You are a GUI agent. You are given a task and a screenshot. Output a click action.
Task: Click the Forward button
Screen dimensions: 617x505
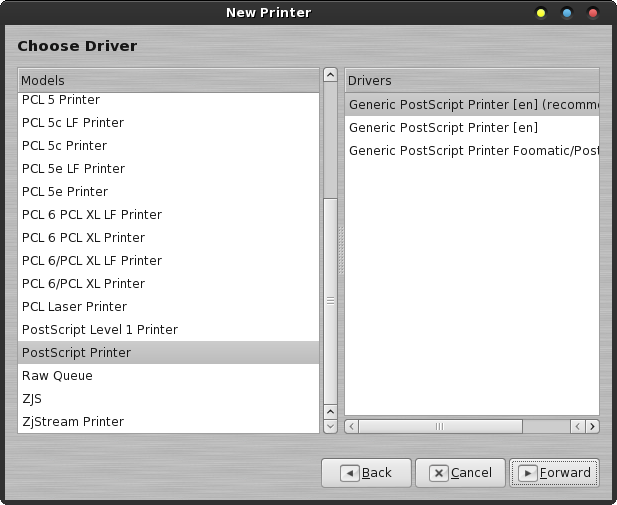pos(554,473)
